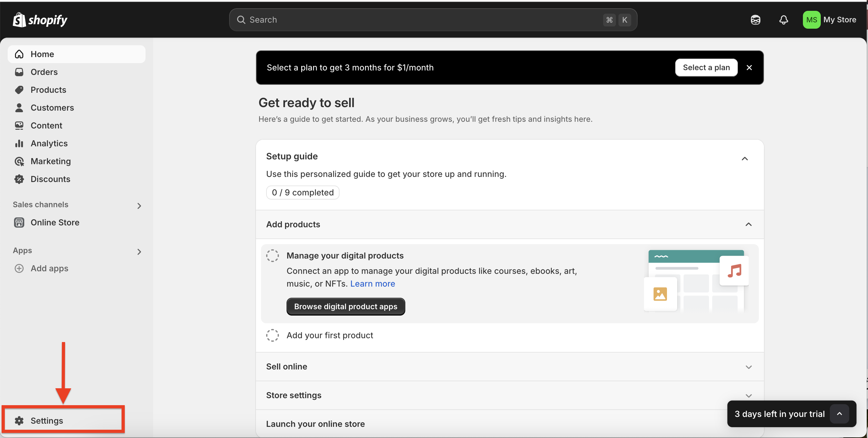Click the MS store avatar
868x438 pixels.
[812, 20]
